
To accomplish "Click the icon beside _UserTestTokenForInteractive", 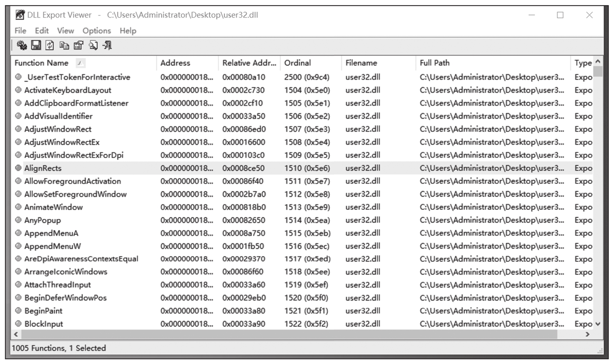I will tap(18, 77).
